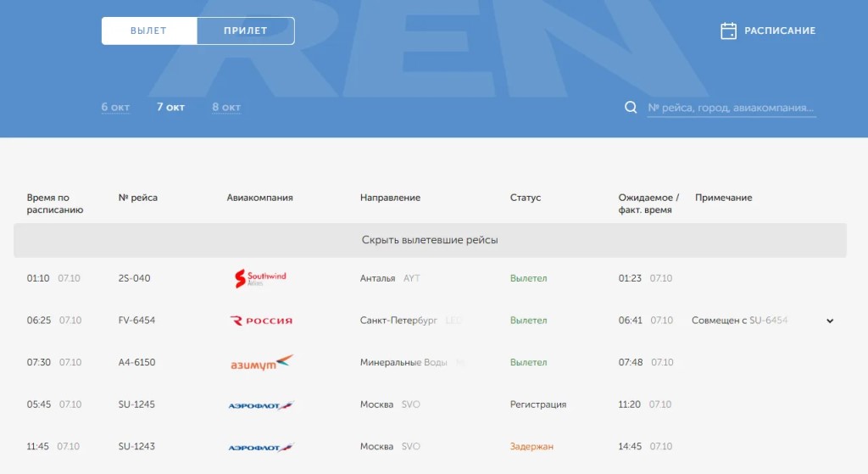Viewport: 868px width, 474px height.
Task: Click Вылетел status of 2S-040
Action: (x=528, y=278)
